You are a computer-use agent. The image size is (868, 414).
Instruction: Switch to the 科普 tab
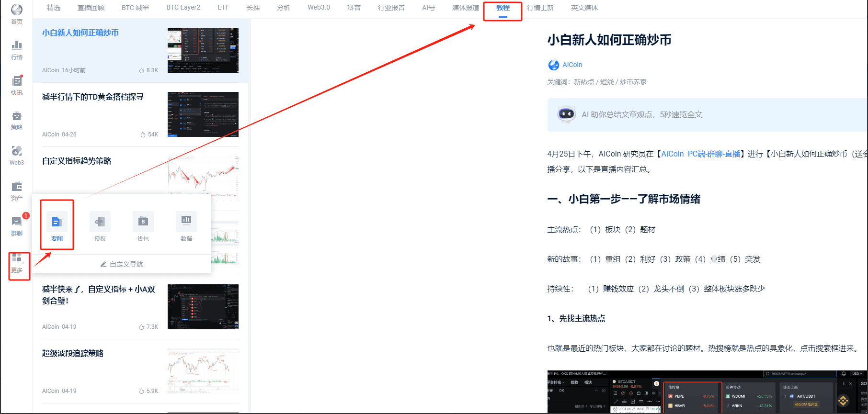click(354, 8)
